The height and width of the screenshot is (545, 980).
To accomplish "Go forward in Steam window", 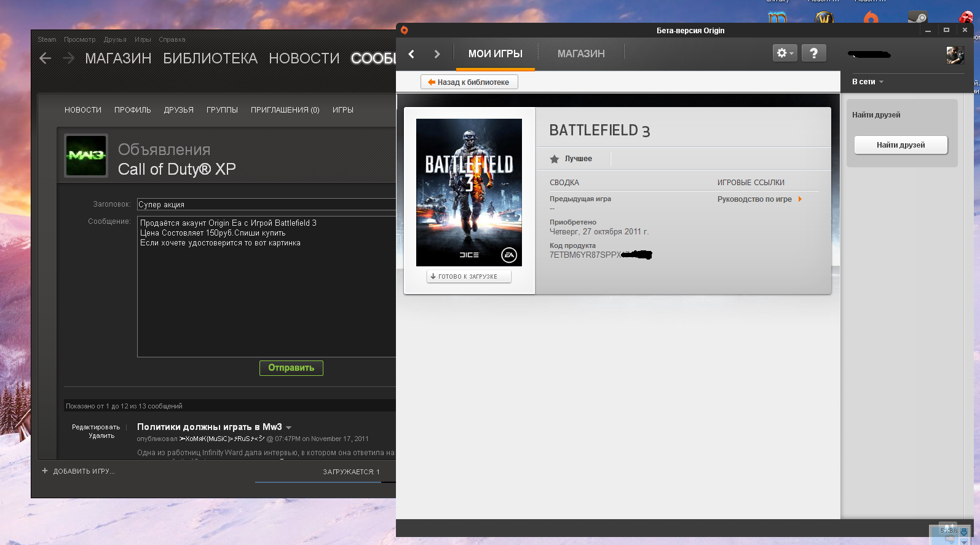I will click(69, 58).
